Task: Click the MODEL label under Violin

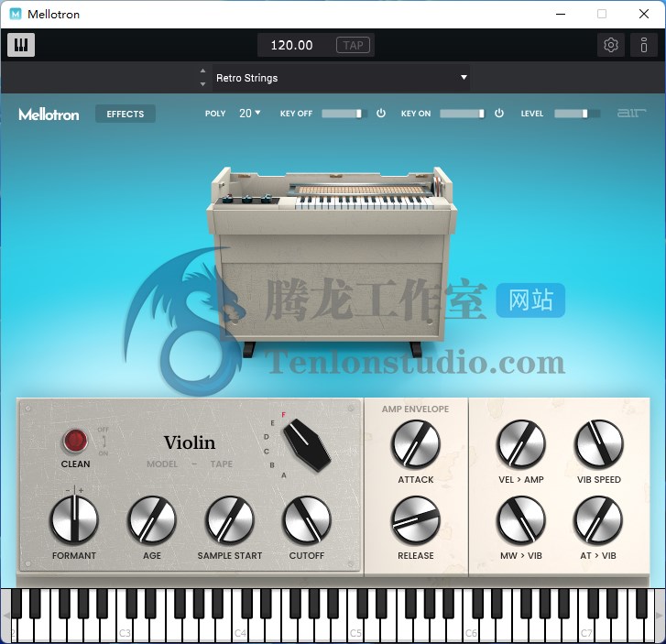Action: pyautogui.click(x=162, y=464)
